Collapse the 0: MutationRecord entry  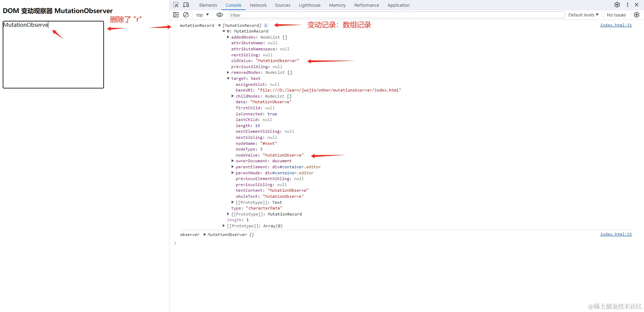click(224, 31)
